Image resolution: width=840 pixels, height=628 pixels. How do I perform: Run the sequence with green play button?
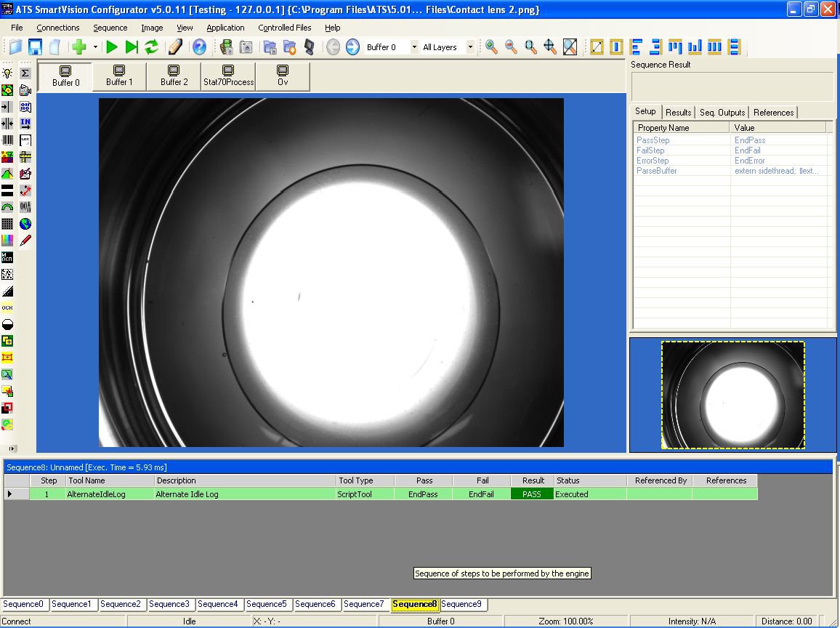tap(112, 47)
